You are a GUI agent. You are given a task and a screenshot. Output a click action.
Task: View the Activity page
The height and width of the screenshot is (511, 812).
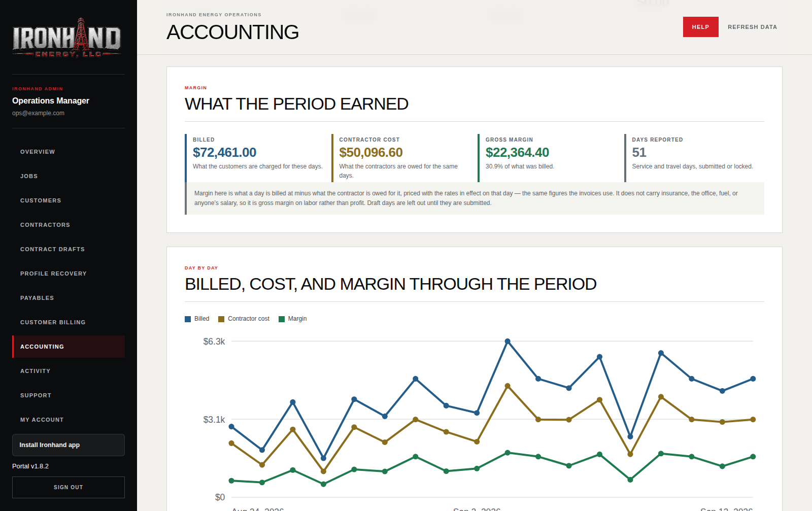click(69, 371)
